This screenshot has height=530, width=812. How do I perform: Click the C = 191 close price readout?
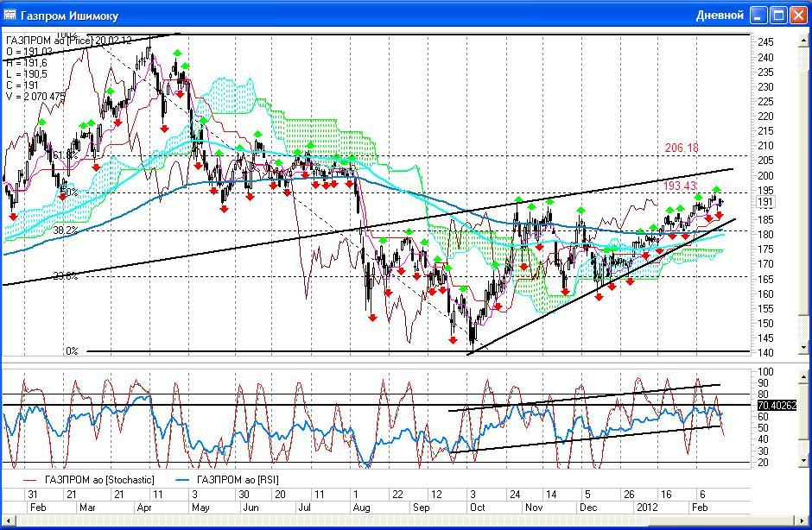click(x=22, y=85)
